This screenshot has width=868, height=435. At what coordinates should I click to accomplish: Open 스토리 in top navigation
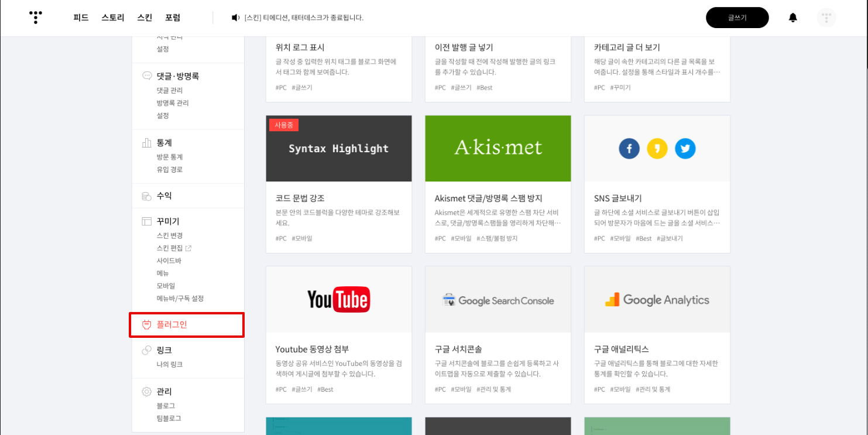coord(113,18)
